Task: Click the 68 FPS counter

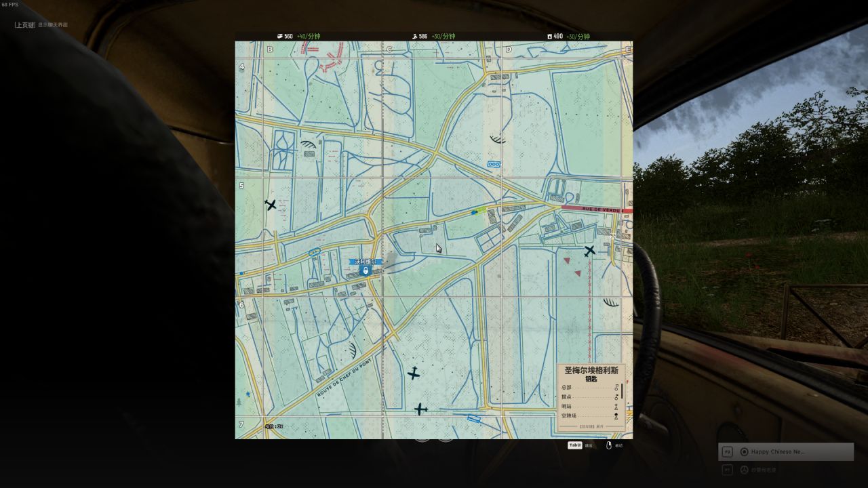Action: (10, 4)
